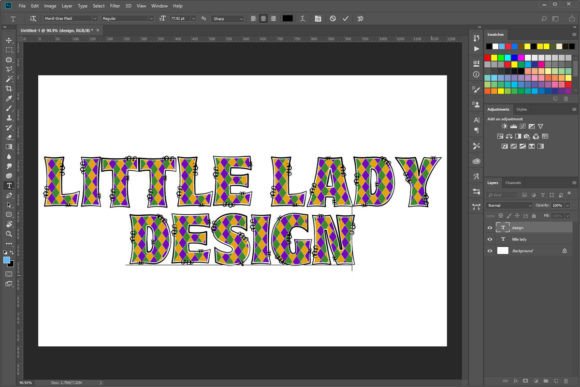Click the design layer thumbnail

(x=503, y=228)
